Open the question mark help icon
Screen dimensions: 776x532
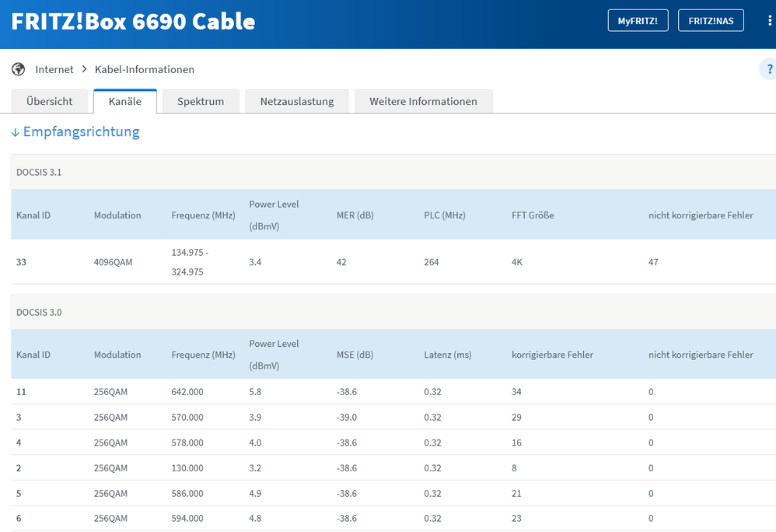click(767, 69)
